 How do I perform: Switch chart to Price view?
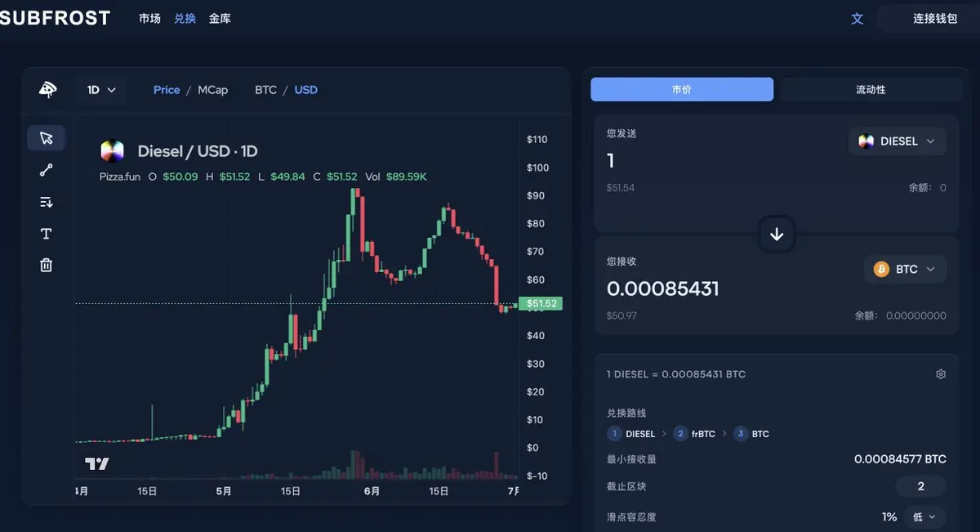[x=167, y=90]
